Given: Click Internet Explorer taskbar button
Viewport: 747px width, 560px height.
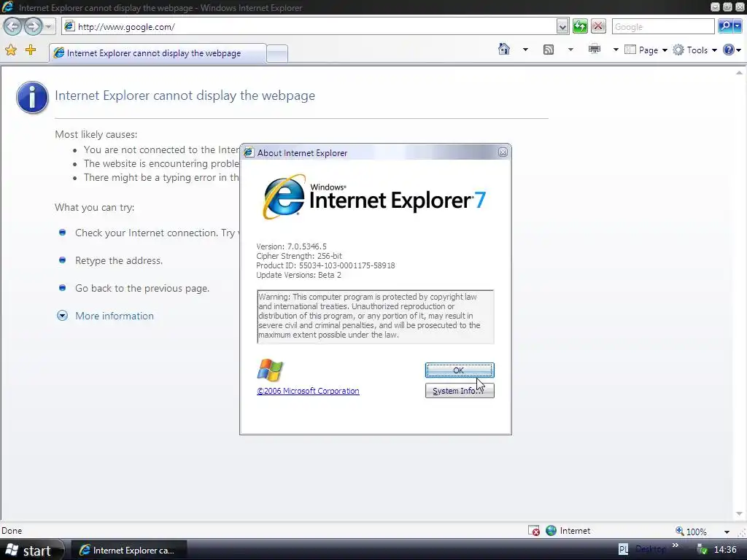Looking at the screenshot, I should [x=128, y=550].
